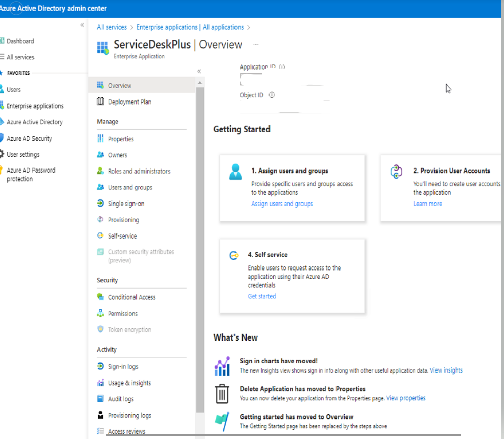Click the Assign users and groups link

click(x=282, y=204)
